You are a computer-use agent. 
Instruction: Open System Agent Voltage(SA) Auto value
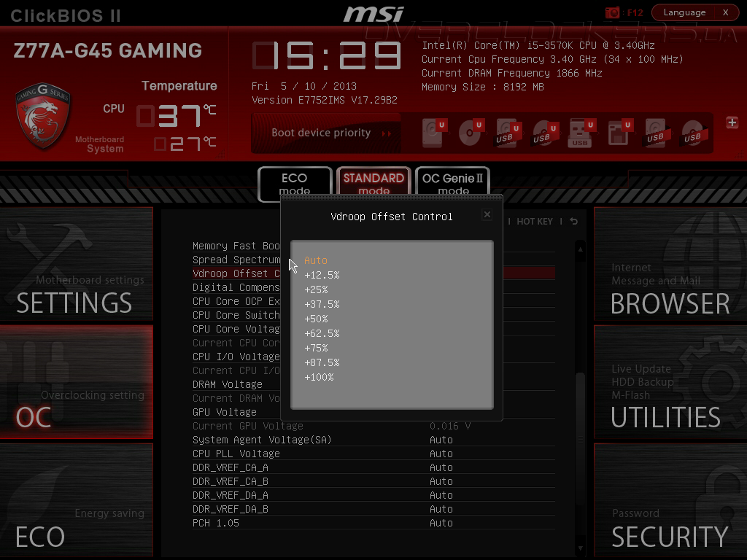coord(441,440)
